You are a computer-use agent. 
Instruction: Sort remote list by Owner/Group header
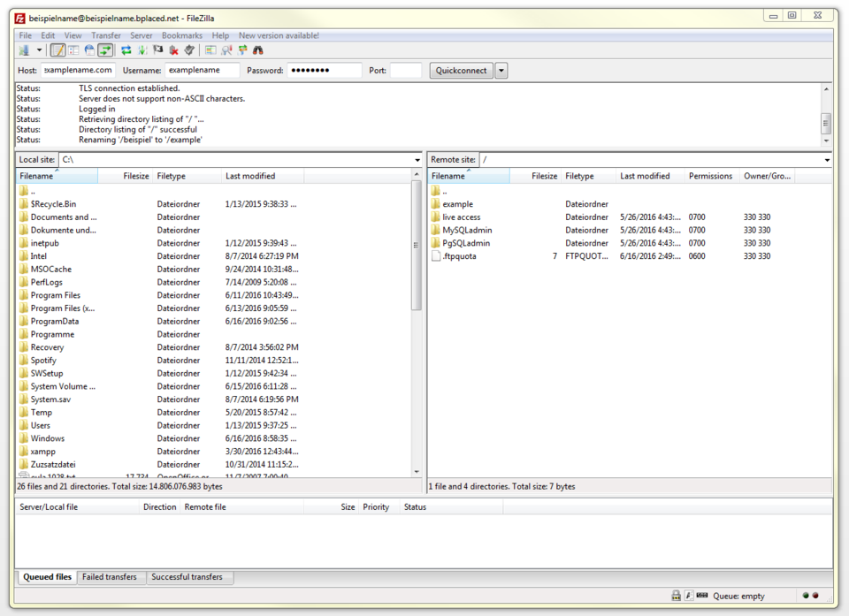[x=767, y=176]
